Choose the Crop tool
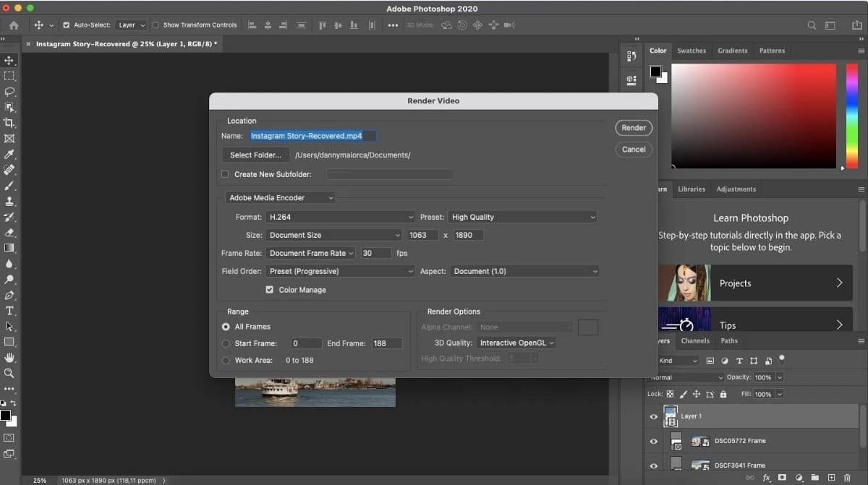Viewport: 868px width, 485px height. point(9,123)
